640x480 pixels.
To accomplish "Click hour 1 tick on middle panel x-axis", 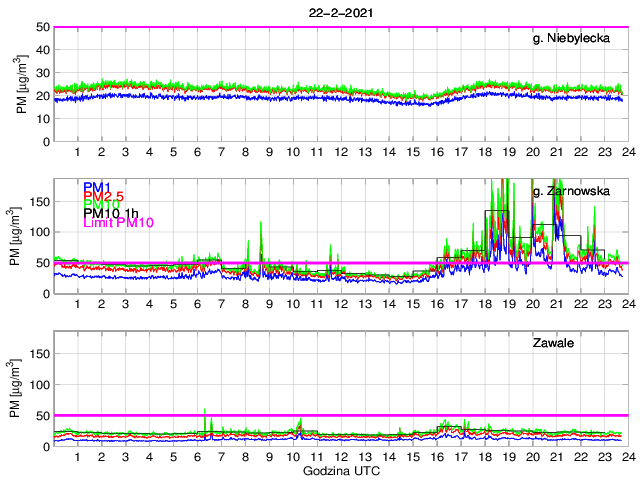I will click(77, 304).
